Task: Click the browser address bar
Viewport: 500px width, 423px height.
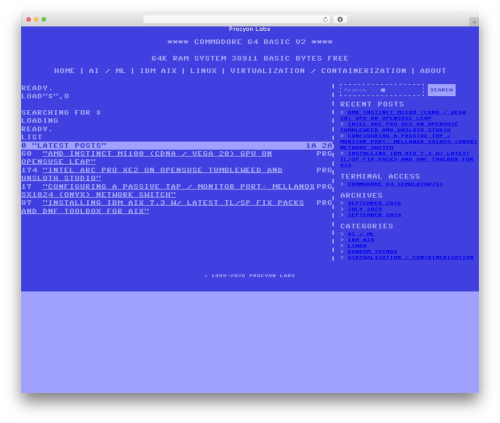Action: click(237, 19)
